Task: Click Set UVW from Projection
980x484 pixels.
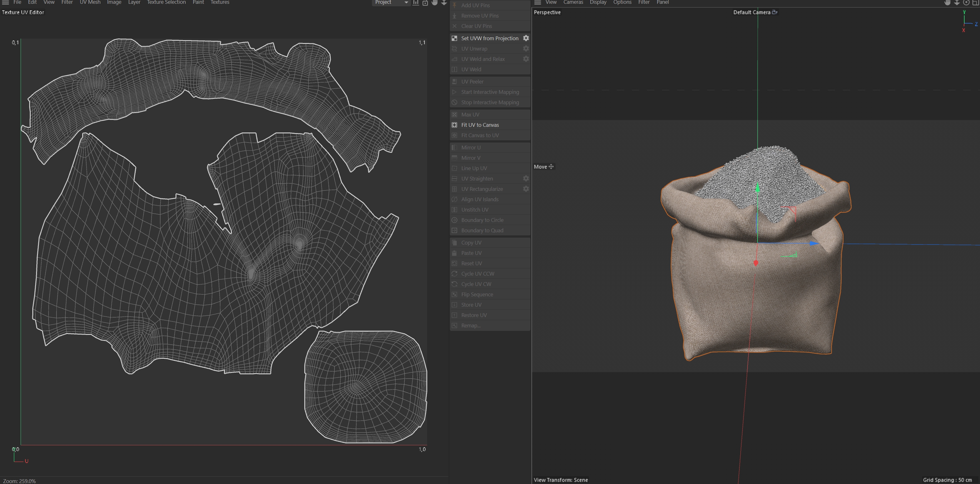Action: coord(489,38)
